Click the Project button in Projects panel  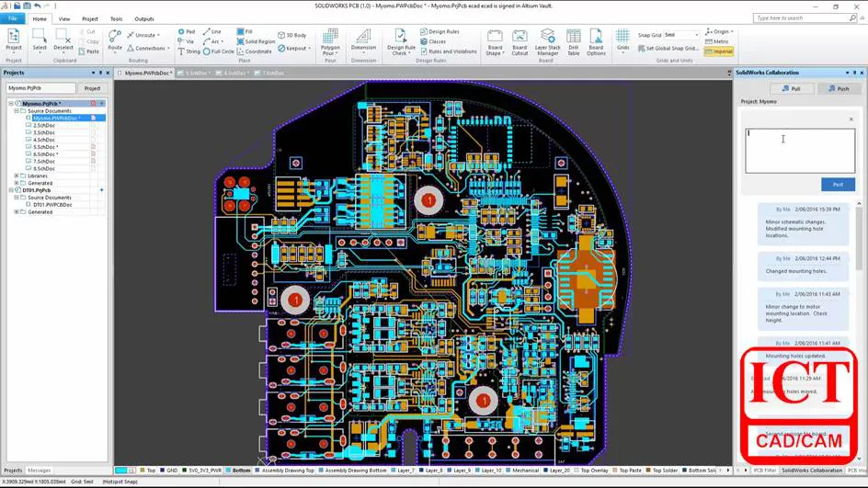click(92, 88)
